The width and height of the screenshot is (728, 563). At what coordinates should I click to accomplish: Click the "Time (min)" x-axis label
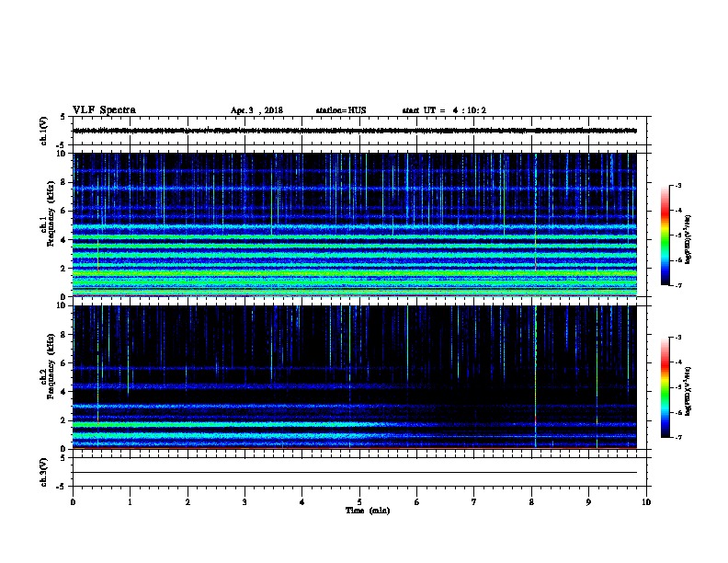[368, 511]
